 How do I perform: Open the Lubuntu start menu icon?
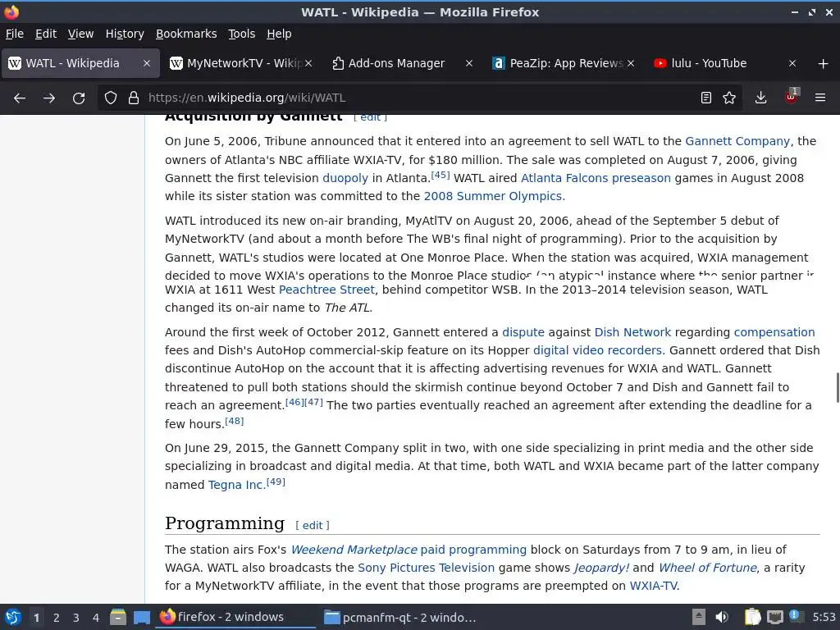(x=13, y=617)
